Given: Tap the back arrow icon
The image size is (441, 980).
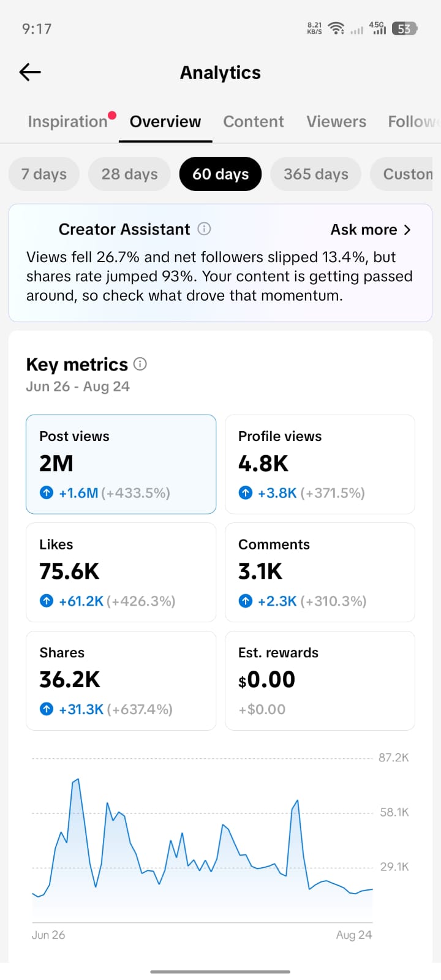Looking at the screenshot, I should pos(30,72).
